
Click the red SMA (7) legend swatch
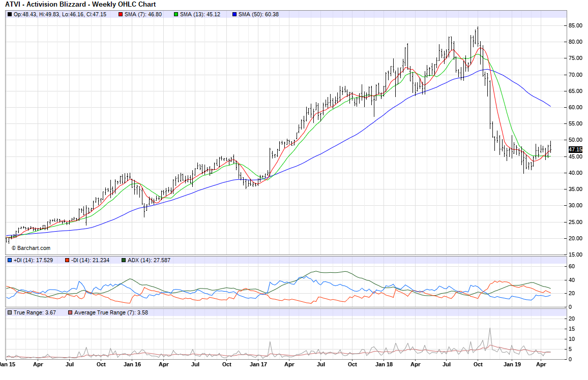121,14
